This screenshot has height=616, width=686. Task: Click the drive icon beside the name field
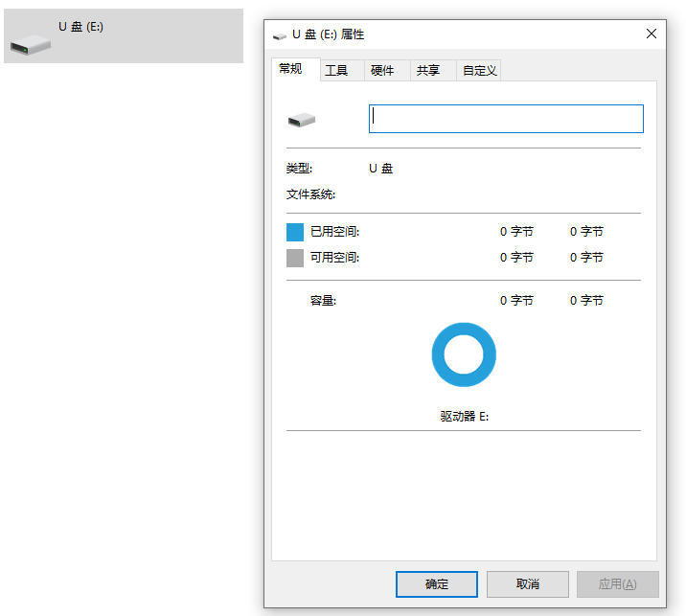pos(301,120)
